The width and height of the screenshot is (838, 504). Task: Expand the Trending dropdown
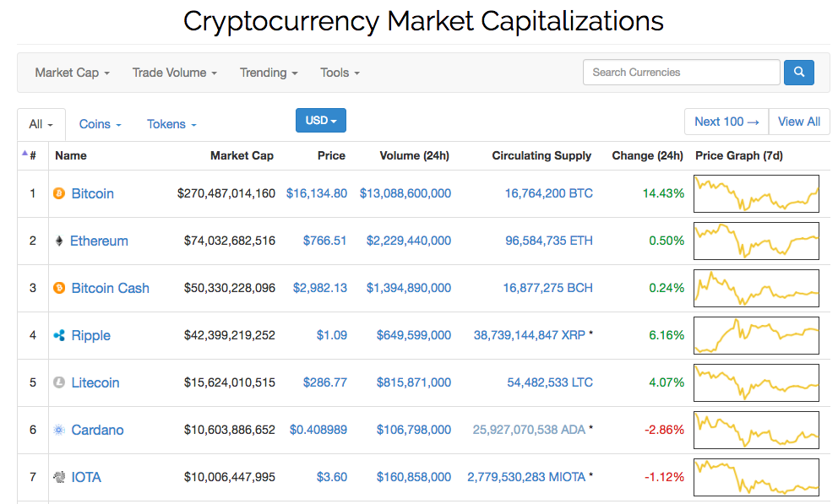tap(269, 73)
